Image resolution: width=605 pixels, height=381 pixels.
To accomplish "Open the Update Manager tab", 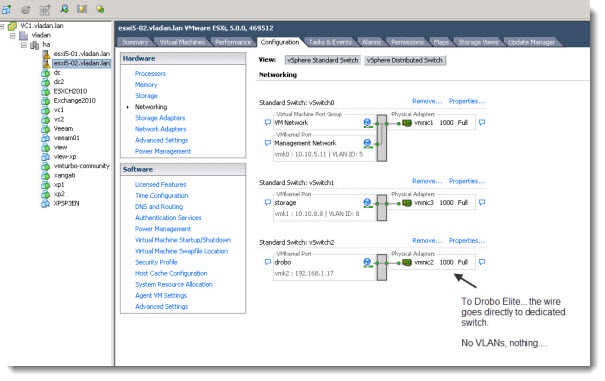I will pos(531,42).
